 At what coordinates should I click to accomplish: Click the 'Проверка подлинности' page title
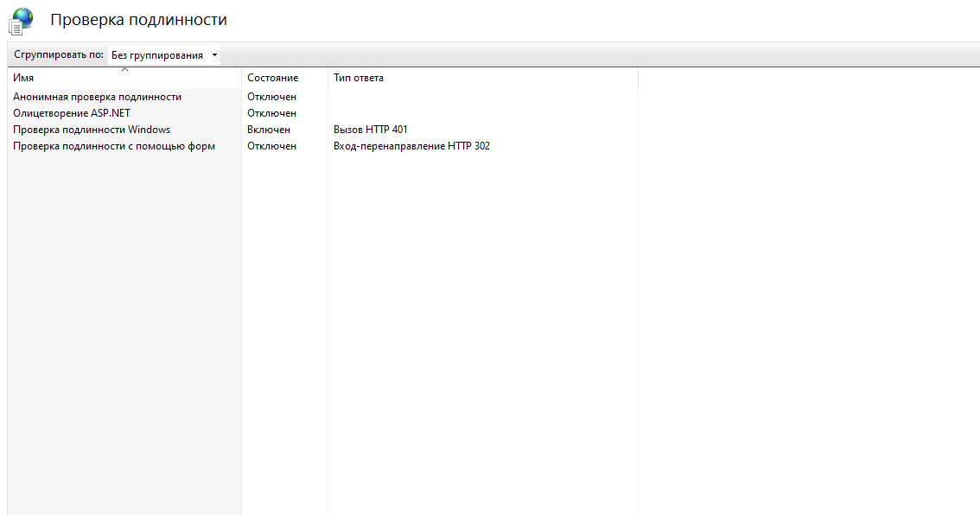pos(138,19)
